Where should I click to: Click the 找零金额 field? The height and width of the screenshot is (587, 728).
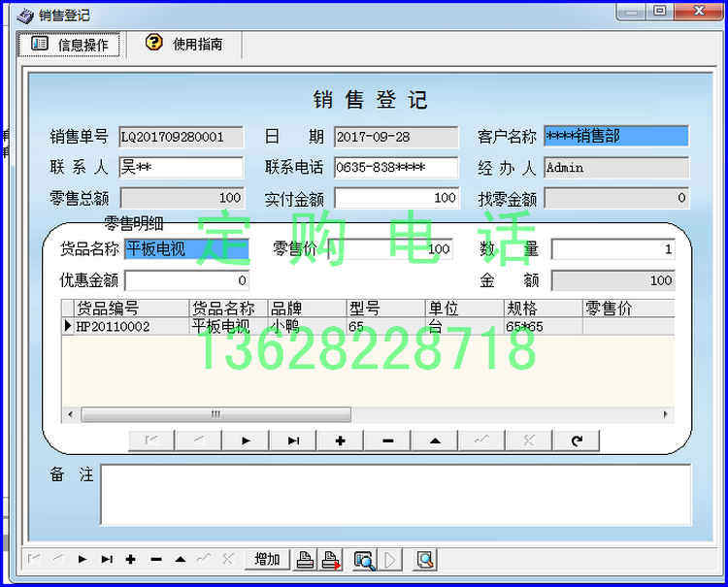coord(616,198)
